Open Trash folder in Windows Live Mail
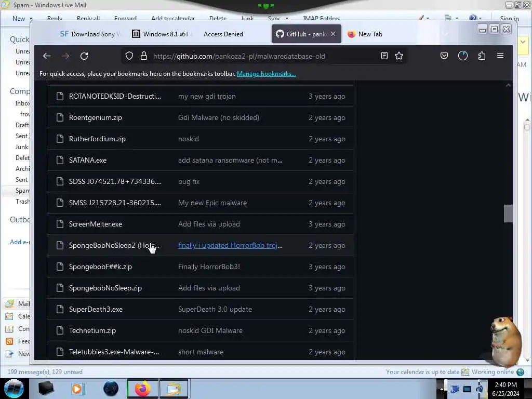Screen dimensions: 532x399 coord(22,202)
